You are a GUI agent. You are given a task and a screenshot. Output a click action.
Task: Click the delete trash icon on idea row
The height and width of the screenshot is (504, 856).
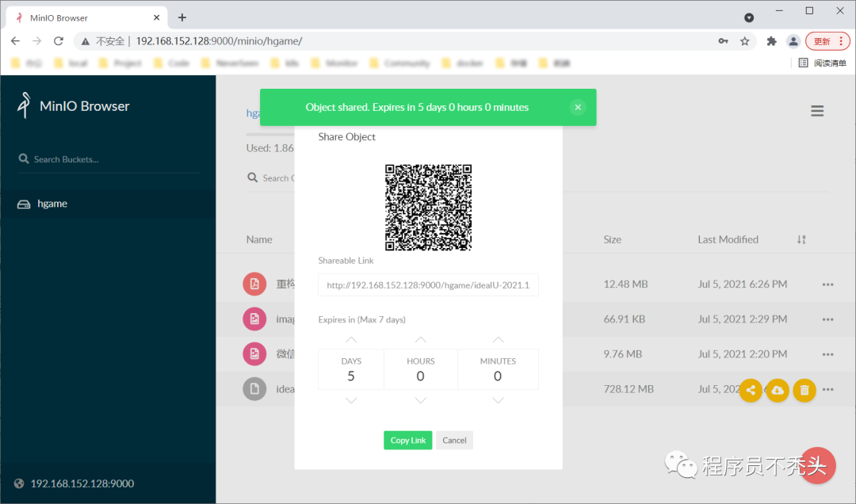click(804, 390)
